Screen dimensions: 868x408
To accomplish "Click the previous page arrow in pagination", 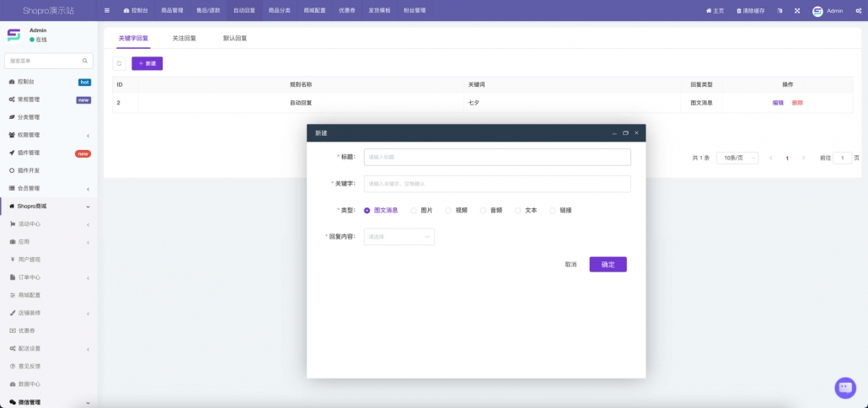I will pos(770,158).
